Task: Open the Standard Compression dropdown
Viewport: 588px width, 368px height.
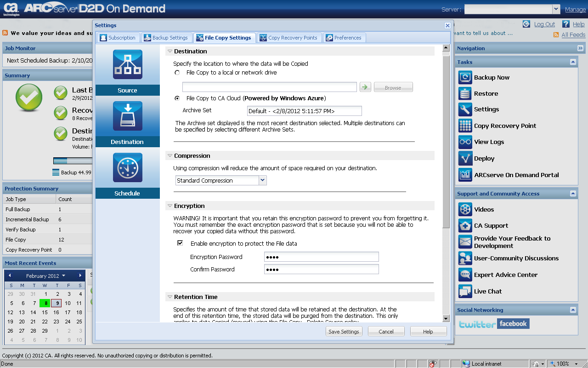Action: tap(262, 180)
